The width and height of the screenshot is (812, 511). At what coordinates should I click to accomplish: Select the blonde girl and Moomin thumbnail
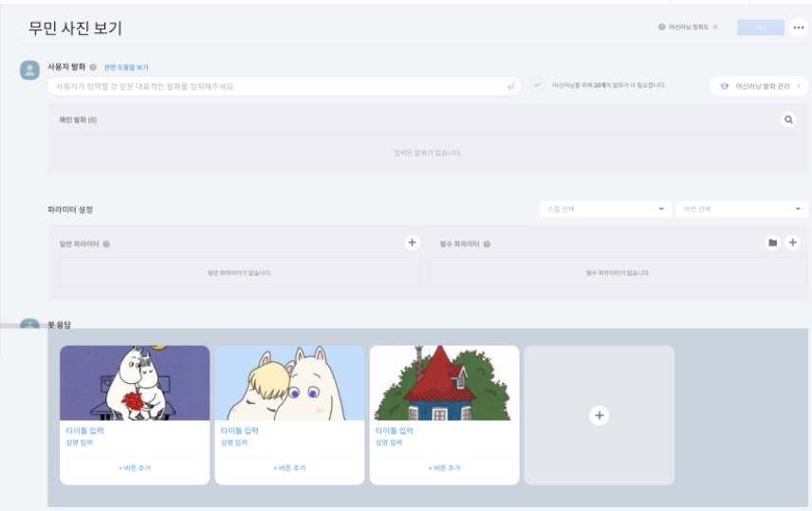[289, 383]
